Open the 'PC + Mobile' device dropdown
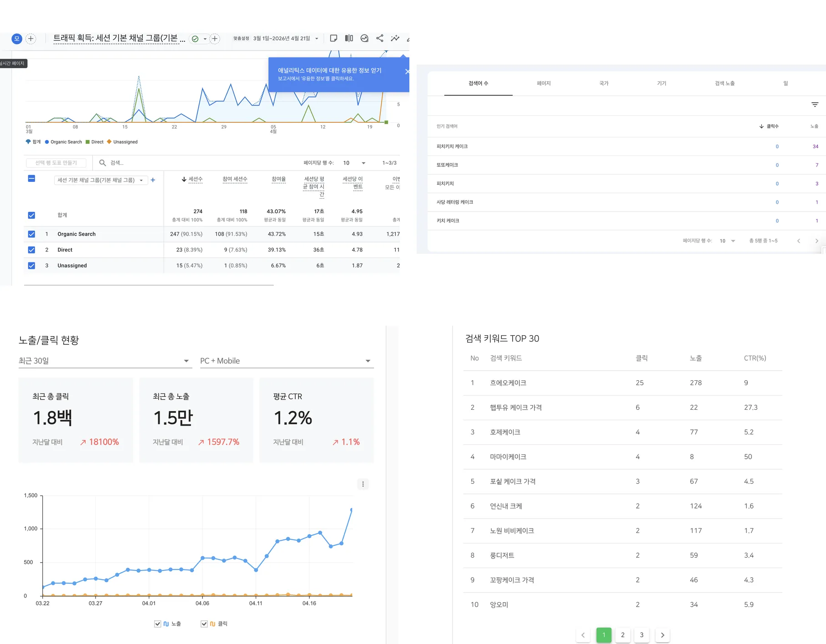 coord(287,361)
